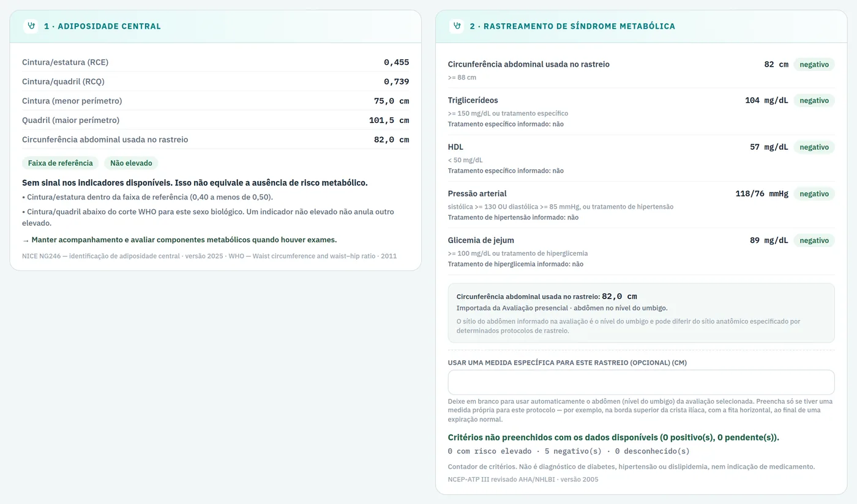
Task: Click the stethoscope icon in Adiposidade Central header
Action: (31, 26)
